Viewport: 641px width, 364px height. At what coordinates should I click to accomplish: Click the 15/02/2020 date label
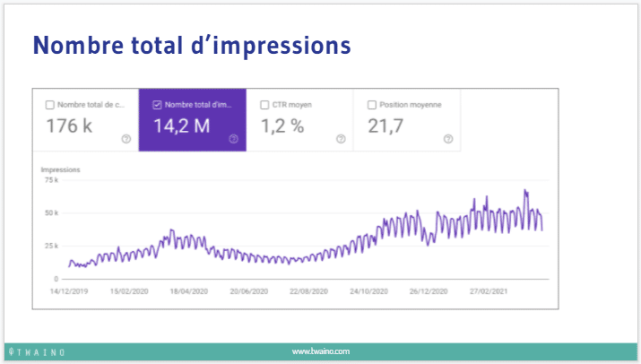pyautogui.click(x=129, y=291)
